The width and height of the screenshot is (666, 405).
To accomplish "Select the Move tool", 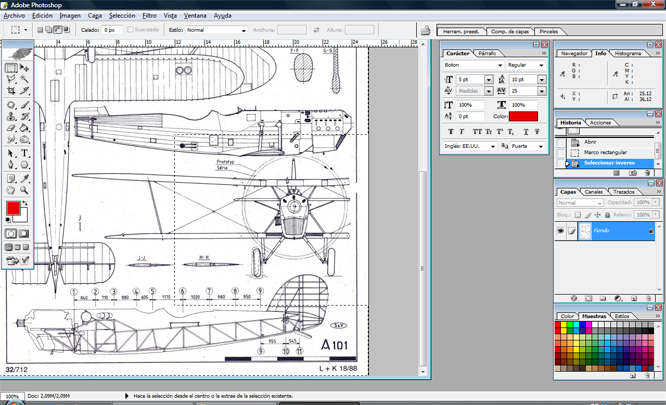I will tap(25, 68).
